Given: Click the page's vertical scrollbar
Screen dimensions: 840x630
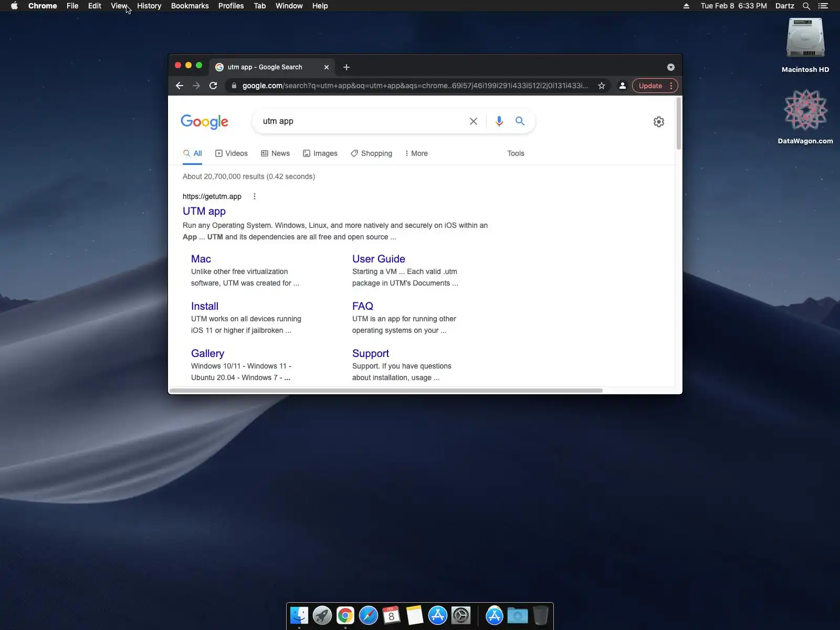Looking at the screenshot, I should click(678, 124).
